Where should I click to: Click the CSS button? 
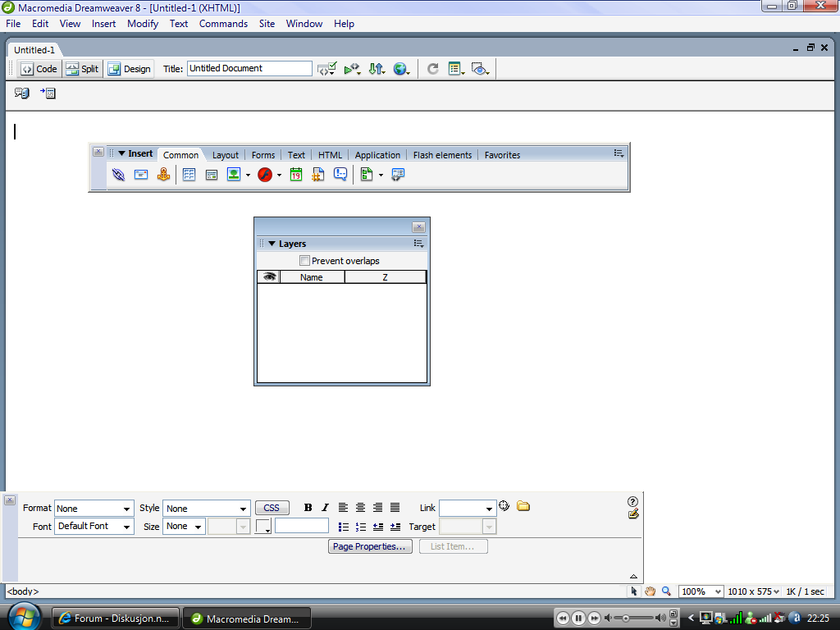[x=272, y=508]
